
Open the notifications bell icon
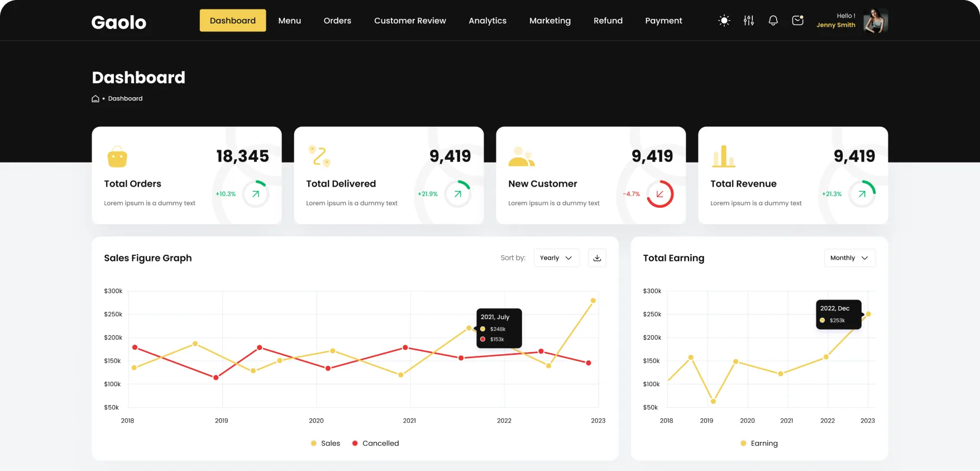click(773, 21)
